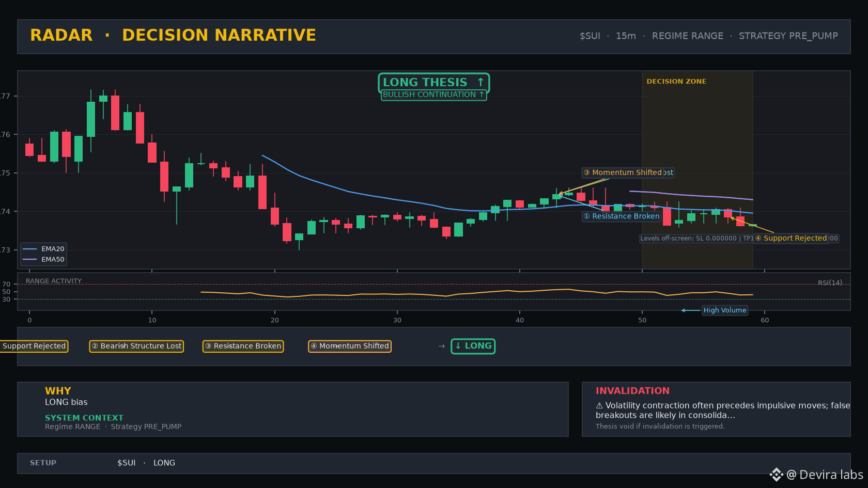Click the EMA20 blue line legend swatch
The image size is (868, 488).
[x=30, y=249]
